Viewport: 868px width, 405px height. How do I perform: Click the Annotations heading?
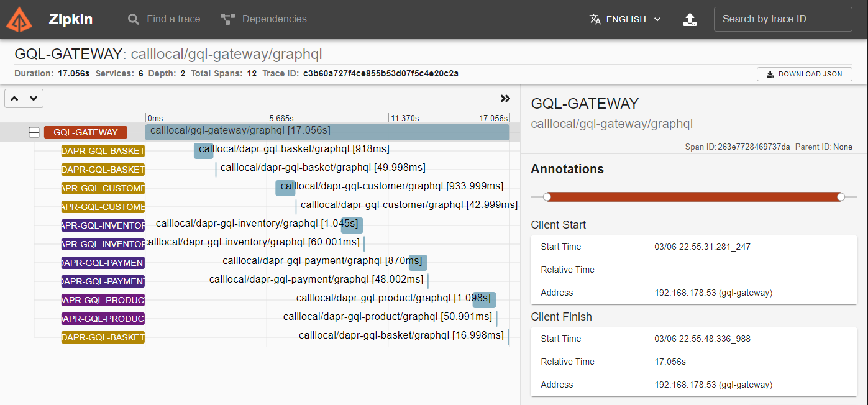point(567,169)
